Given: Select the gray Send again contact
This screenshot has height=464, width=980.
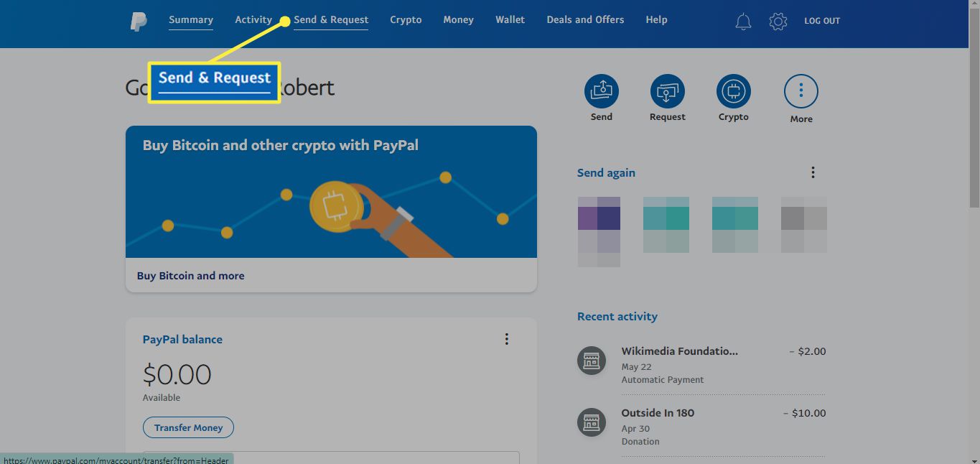Looking at the screenshot, I should click(803, 225).
